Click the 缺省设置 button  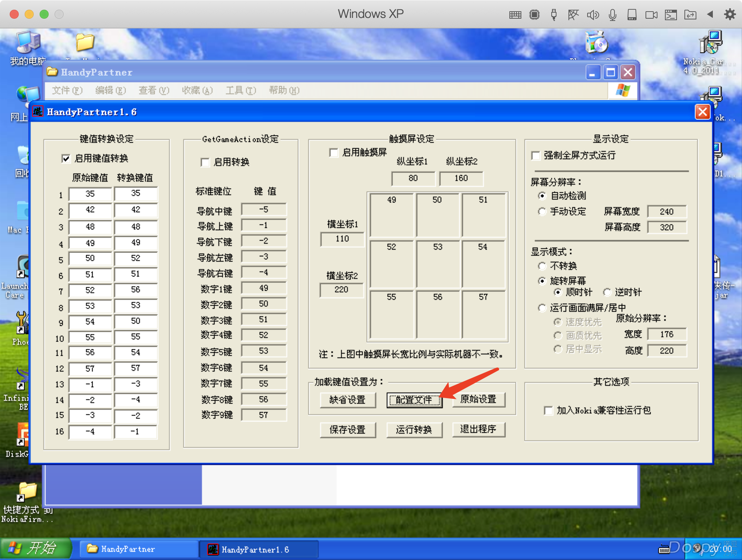(348, 400)
